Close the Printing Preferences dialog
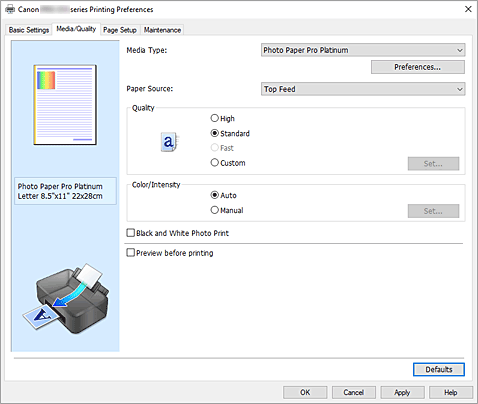478x404 pixels. [468, 9]
